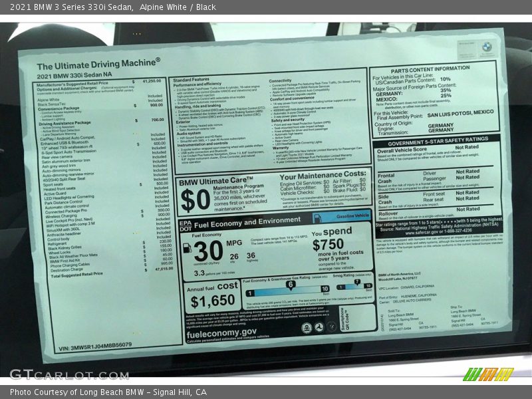
Task: Click 'Wireless Charging' option
Action: point(61,215)
